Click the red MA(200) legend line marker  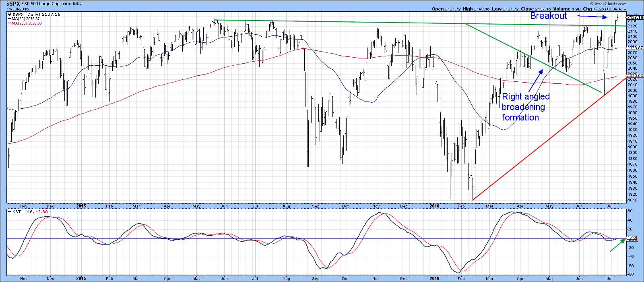9,23
